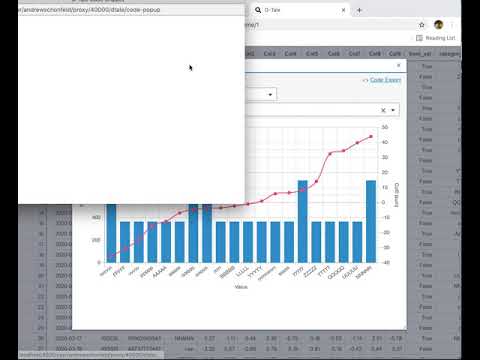Select the Col8 column header
Viewport: 480px width, 360px height.
click(375, 54)
